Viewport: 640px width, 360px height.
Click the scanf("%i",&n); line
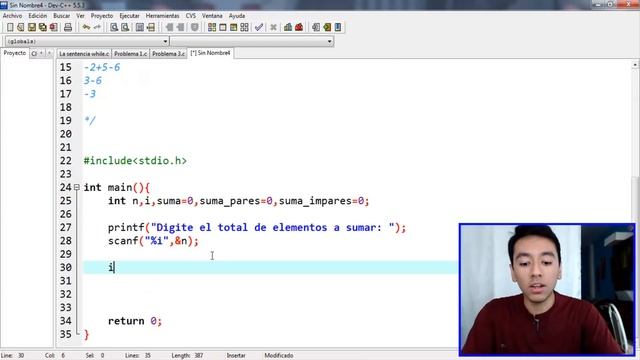(153, 241)
